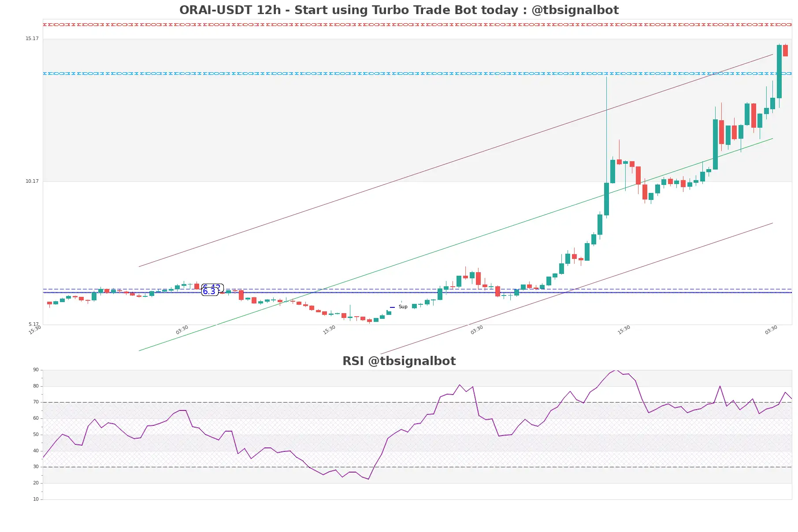Image resolution: width=798 pixels, height=532 pixels.
Task: Click RSI axis label 30
Action: (x=36, y=467)
